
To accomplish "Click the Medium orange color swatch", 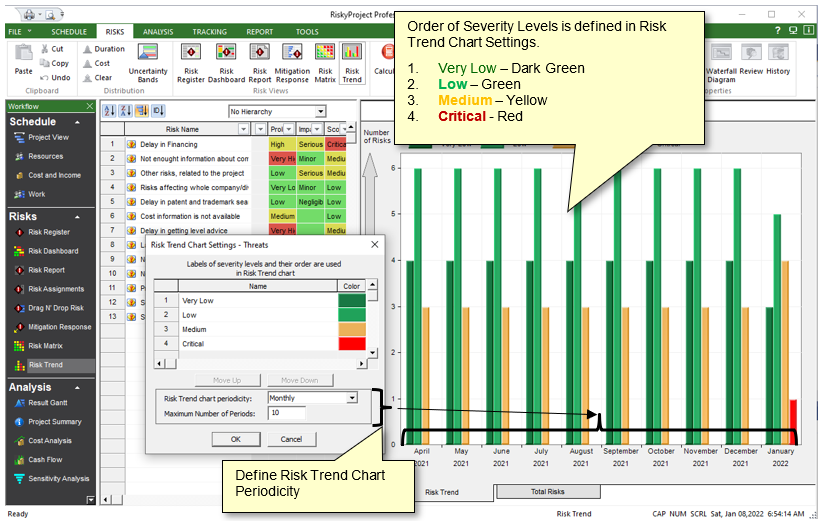I will coord(352,329).
